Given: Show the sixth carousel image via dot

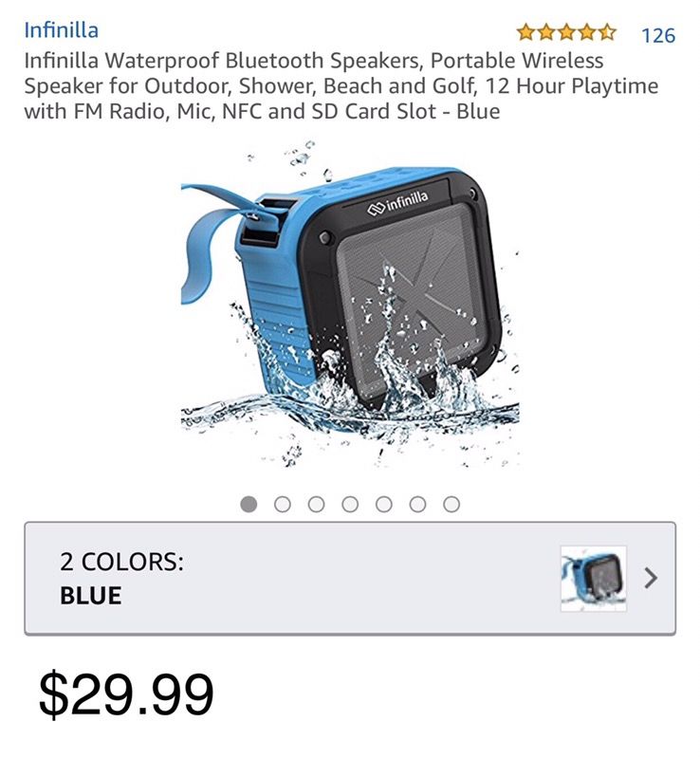Looking at the screenshot, I should (x=417, y=505).
